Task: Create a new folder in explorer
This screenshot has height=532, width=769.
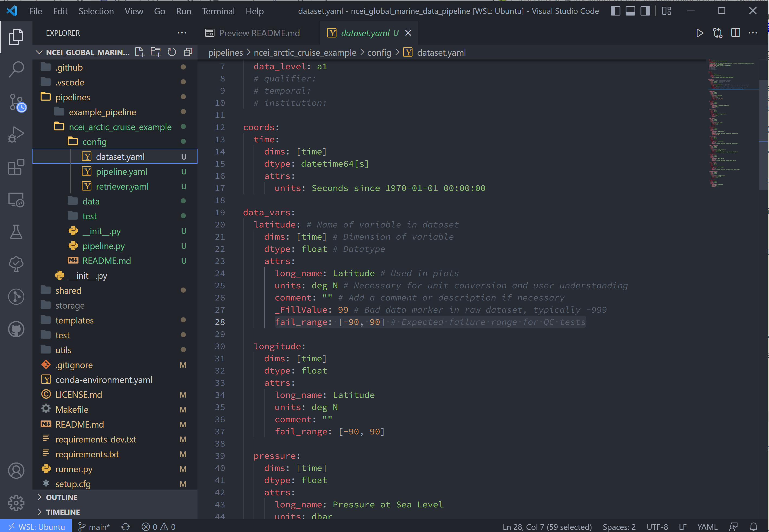Action: click(155, 52)
